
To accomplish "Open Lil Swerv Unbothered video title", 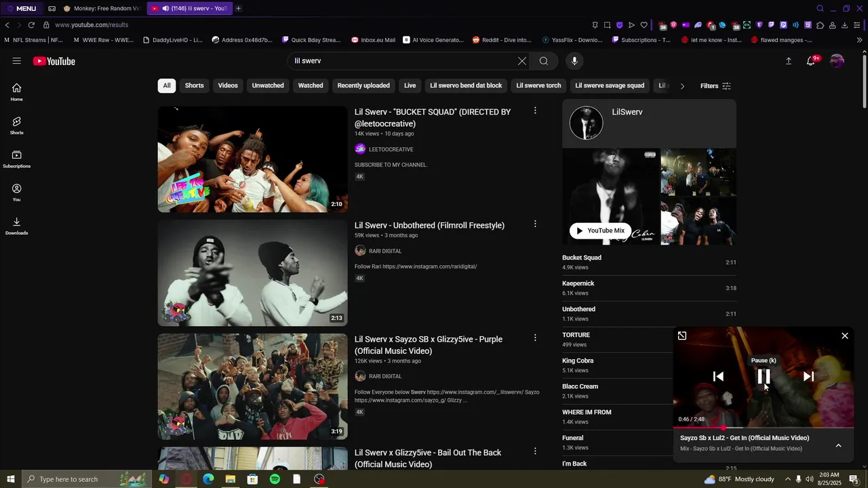I will pyautogui.click(x=429, y=225).
